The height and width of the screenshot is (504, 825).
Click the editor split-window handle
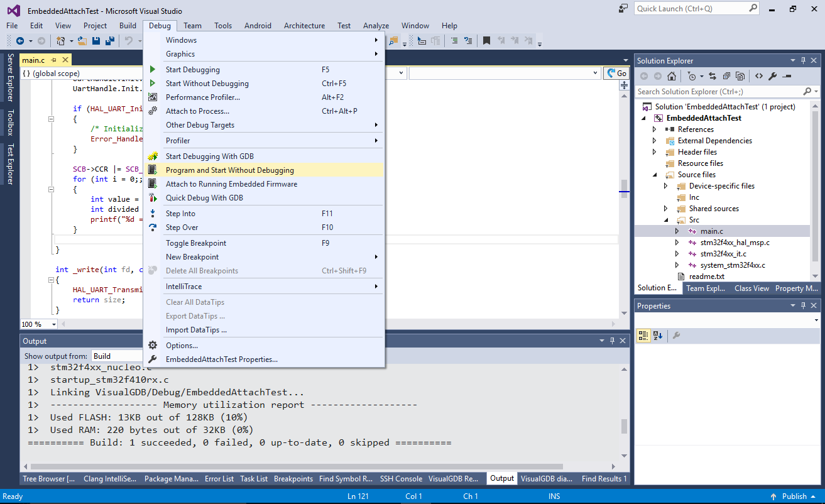coord(624,86)
